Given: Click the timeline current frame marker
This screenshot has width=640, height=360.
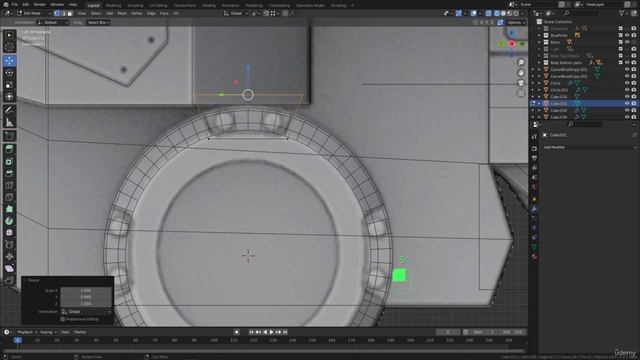Looking at the screenshot, I should (x=18, y=340).
